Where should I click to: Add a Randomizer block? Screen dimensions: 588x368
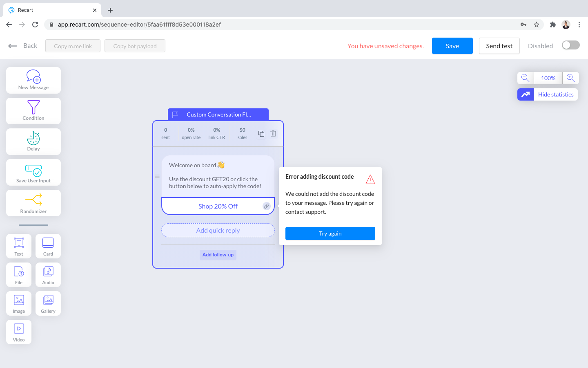pos(33,203)
